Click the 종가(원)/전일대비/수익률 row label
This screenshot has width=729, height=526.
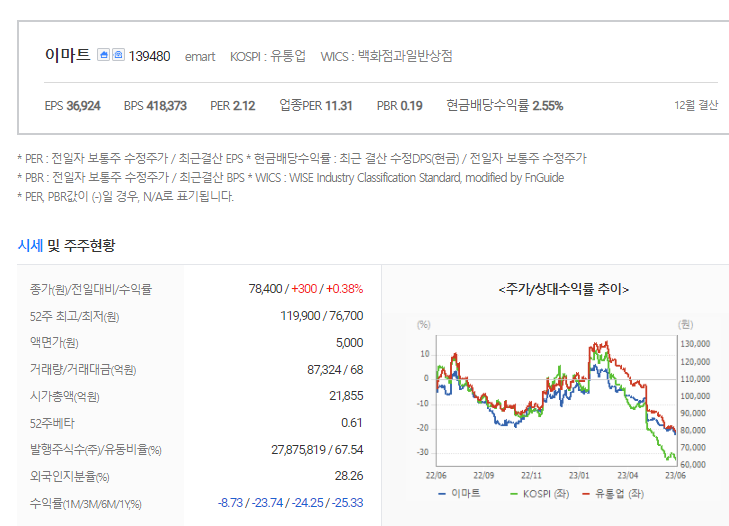click(91, 289)
